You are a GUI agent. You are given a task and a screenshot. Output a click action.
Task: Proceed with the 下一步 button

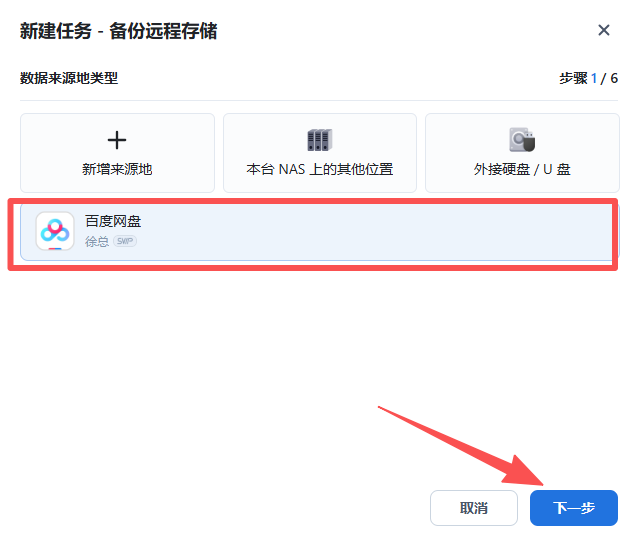[574, 508]
